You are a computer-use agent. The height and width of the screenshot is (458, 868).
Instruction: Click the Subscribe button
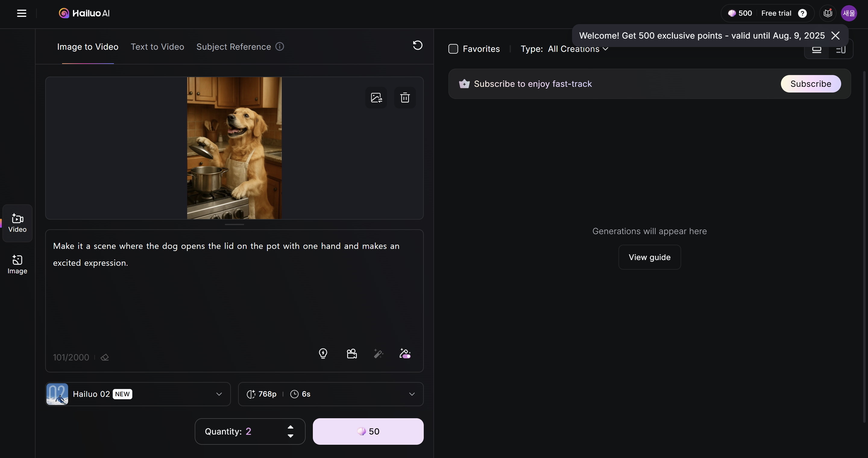[x=811, y=84]
